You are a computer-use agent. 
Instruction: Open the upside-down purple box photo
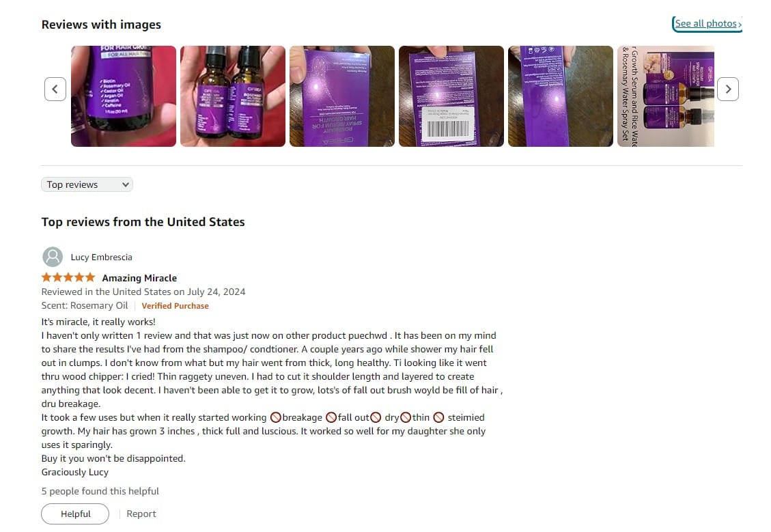[x=341, y=96]
